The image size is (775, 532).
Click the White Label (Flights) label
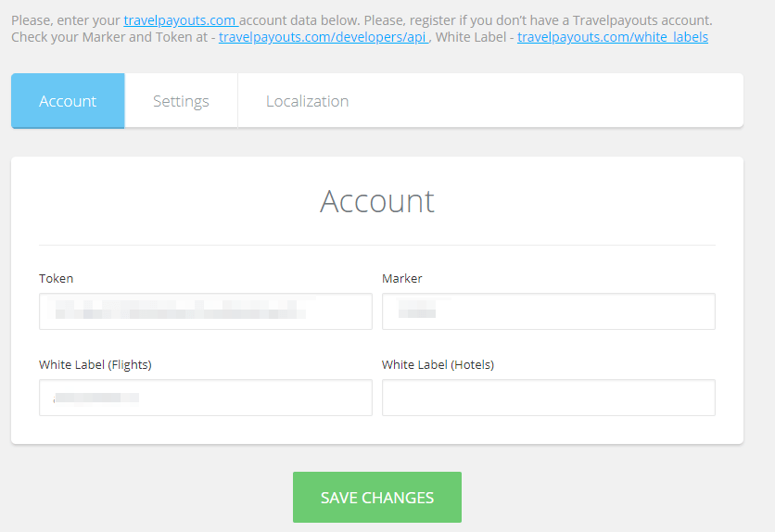click(95, 364)
